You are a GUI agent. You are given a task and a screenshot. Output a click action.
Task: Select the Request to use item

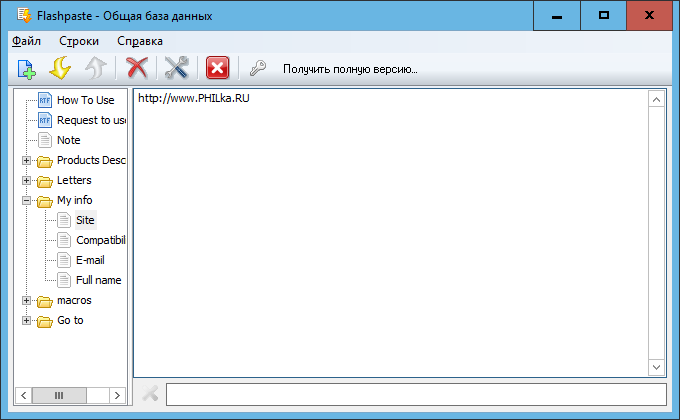pyautogui.click(x=92, y=120)
